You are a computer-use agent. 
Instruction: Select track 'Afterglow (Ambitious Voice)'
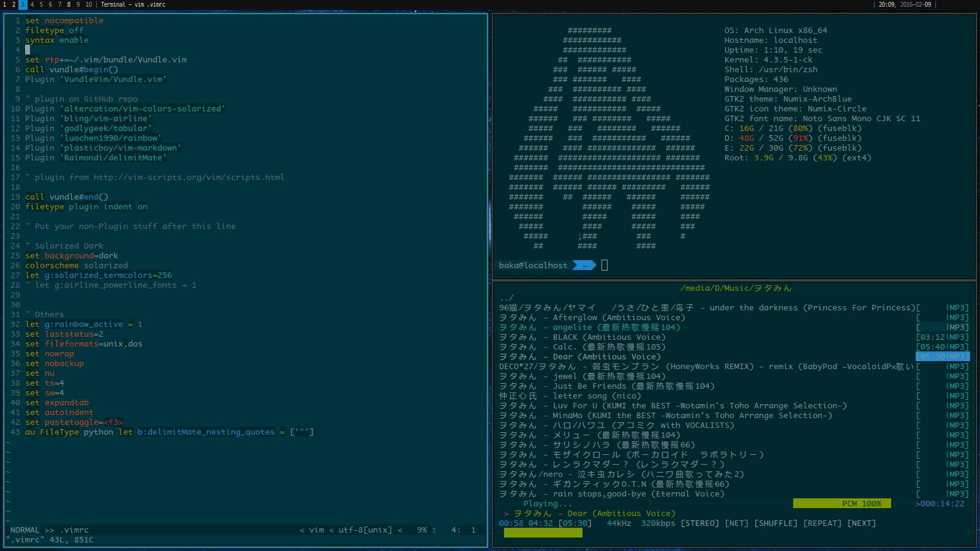[619, 318]
